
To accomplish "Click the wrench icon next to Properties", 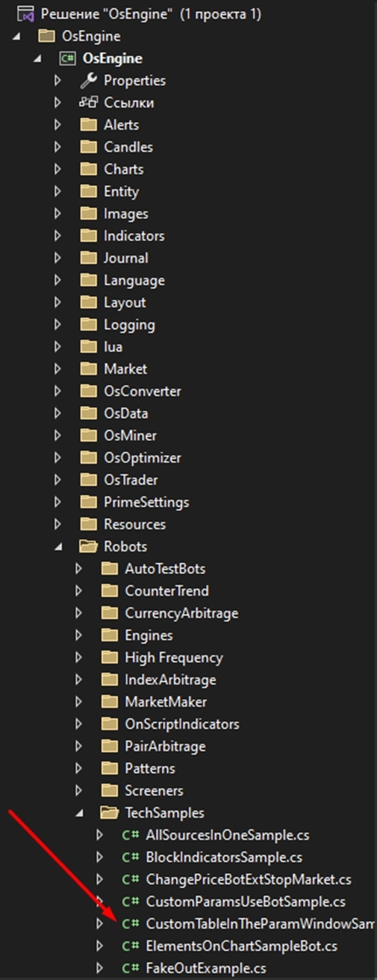I will point(89,80).
